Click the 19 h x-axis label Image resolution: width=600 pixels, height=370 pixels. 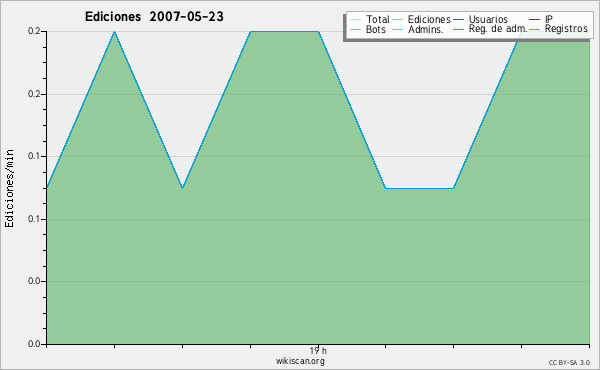[318, 351]
